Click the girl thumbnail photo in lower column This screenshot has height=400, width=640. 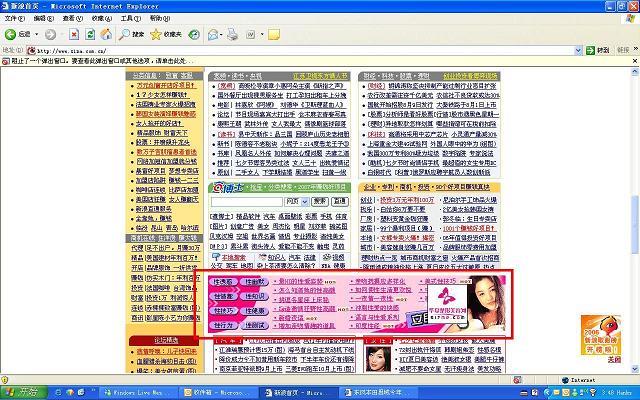tap(378, 359)
